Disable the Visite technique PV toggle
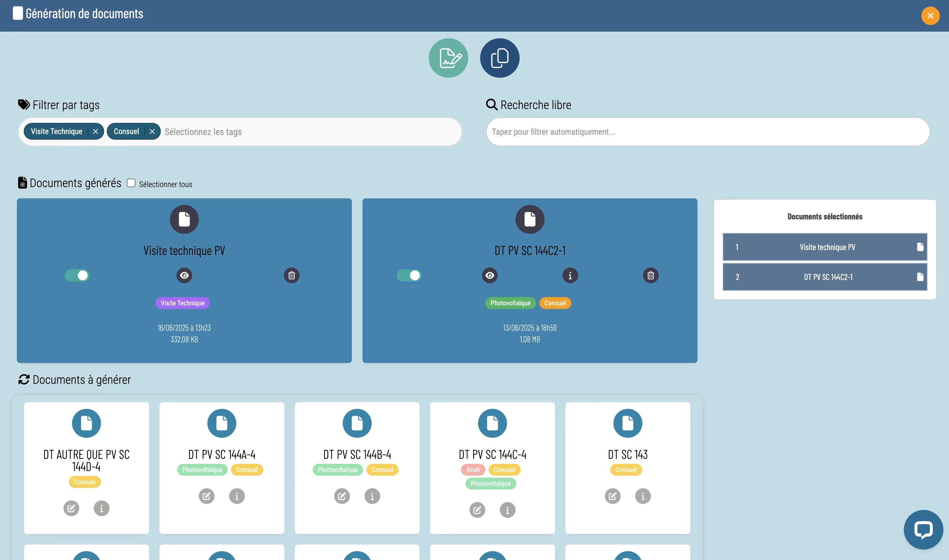The image size is (949, 560). (x=77, y=275)
